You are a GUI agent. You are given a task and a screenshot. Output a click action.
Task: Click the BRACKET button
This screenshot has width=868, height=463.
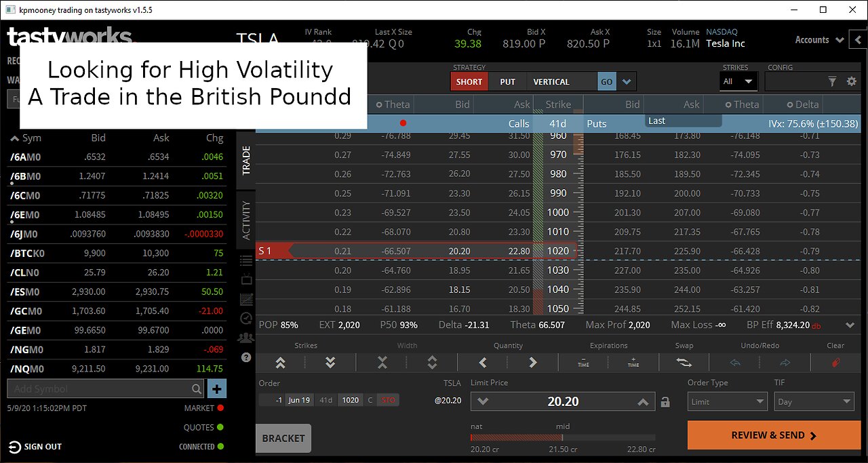283,438
